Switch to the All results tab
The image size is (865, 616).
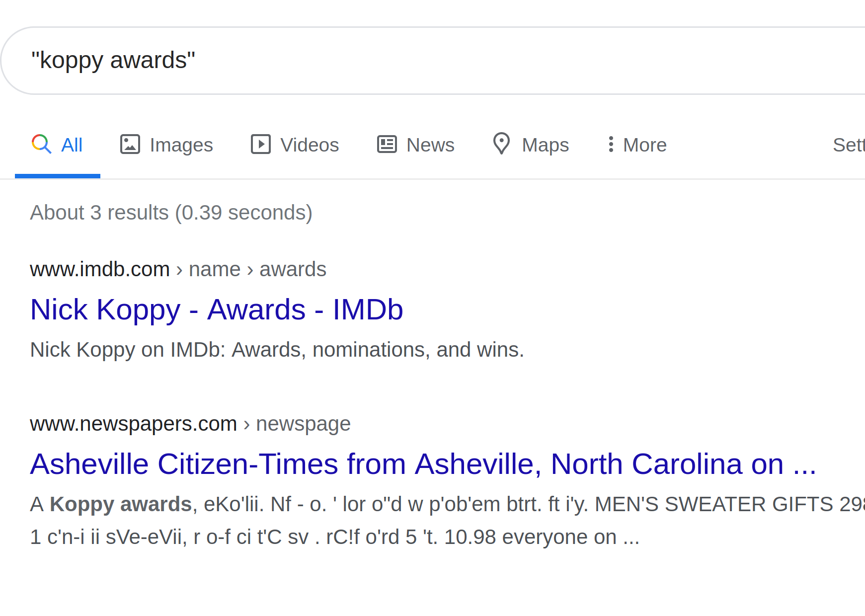[x=58, y=145]
